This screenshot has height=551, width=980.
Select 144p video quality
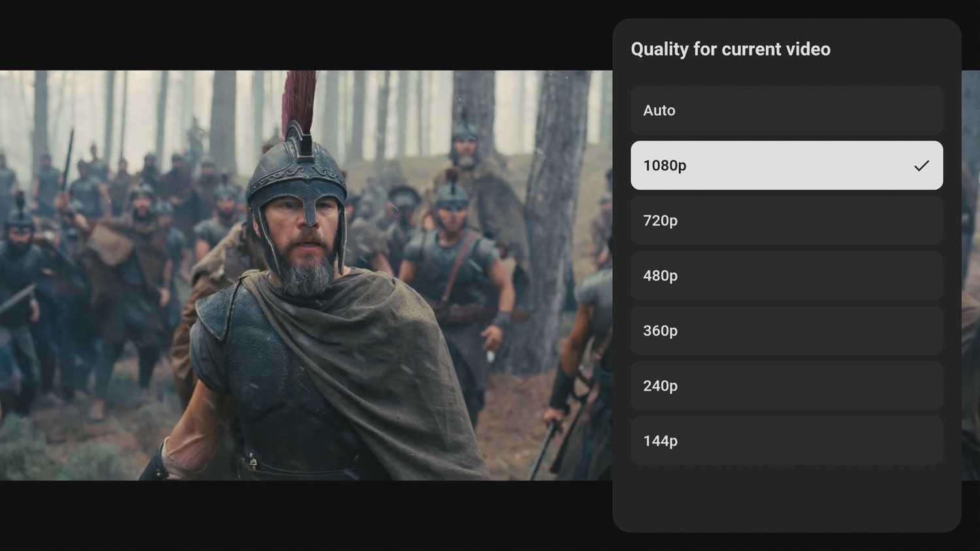click(x=787, y=441)
